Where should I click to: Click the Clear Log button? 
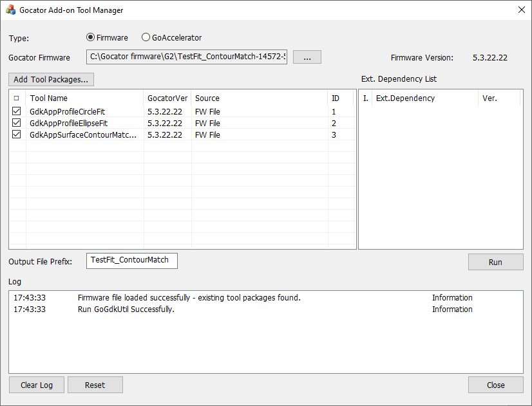[x=37, y=385]
